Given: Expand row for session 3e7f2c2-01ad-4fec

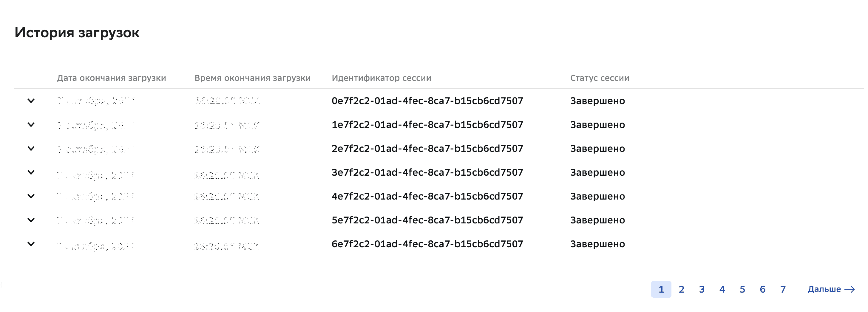Looking at the screenshot, I should (31, 172).
